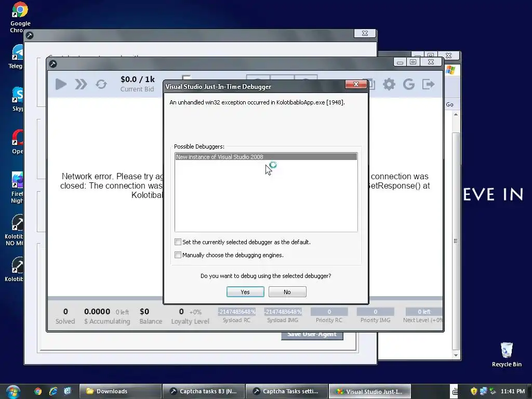Click the third quick launch icon in taskbar
Image resolution: width=532 pixels, height=399 pixels.
click(x=68, y=391)
